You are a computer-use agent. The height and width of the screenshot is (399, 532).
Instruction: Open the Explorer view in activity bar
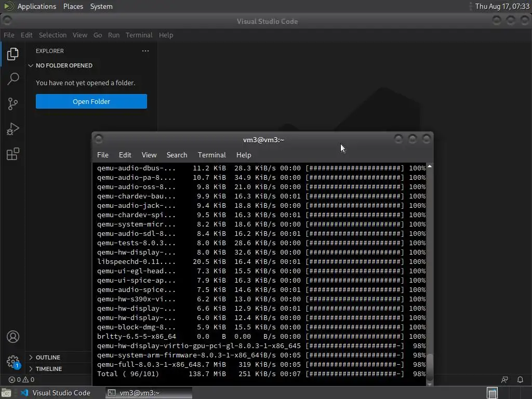click(x=12, y=54)
